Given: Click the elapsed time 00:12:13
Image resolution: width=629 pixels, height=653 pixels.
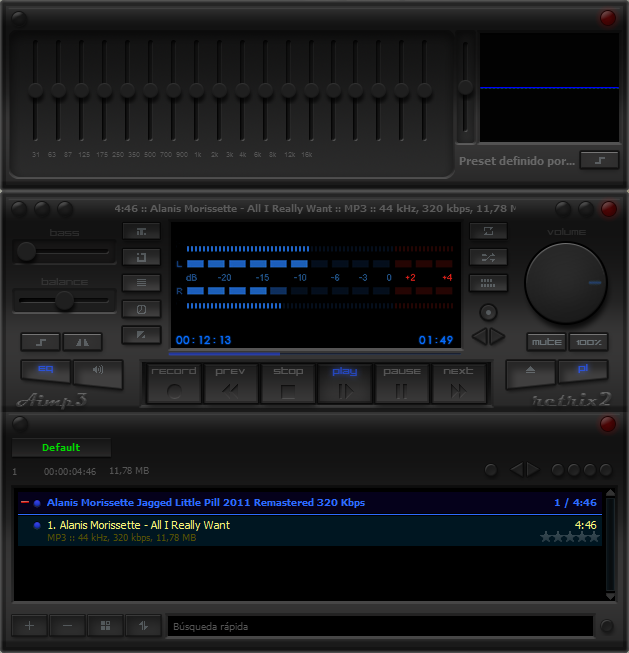Looking at the screenshot, I should click(x=203, y=340).
